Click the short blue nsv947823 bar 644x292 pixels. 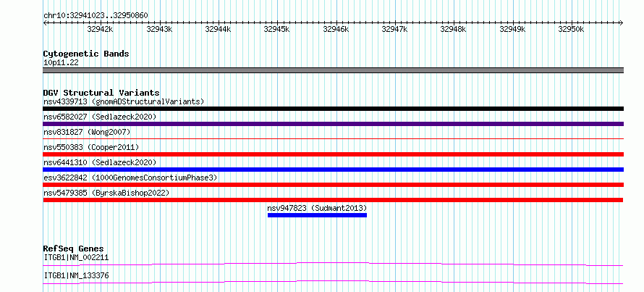coord(317,215)
